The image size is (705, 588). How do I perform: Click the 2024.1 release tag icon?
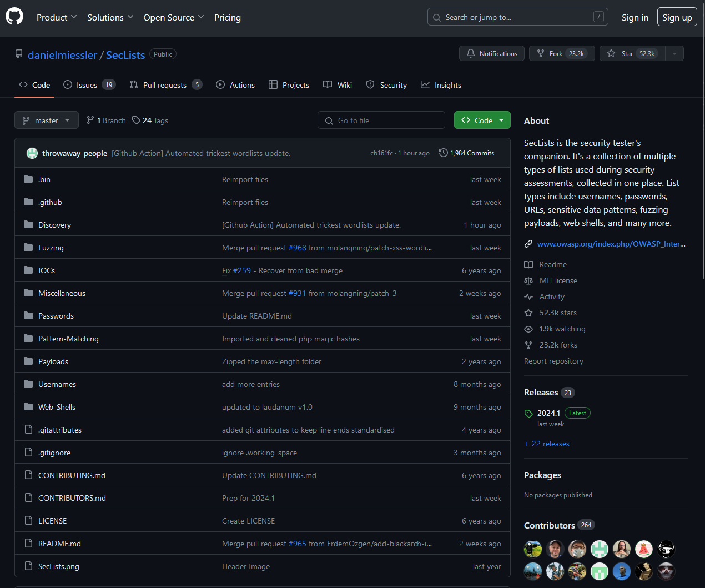point(528,414)
